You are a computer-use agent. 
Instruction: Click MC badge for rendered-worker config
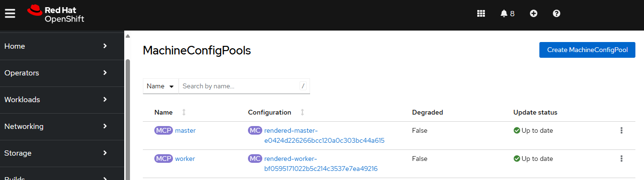pyautogui.click(x=255, y=159)
